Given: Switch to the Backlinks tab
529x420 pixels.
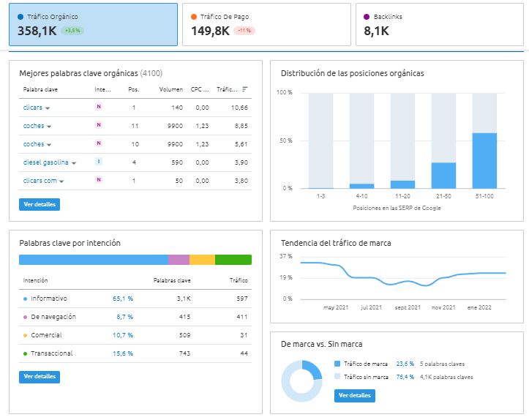Looking at the screenshot, I should (x=440, y=25).
